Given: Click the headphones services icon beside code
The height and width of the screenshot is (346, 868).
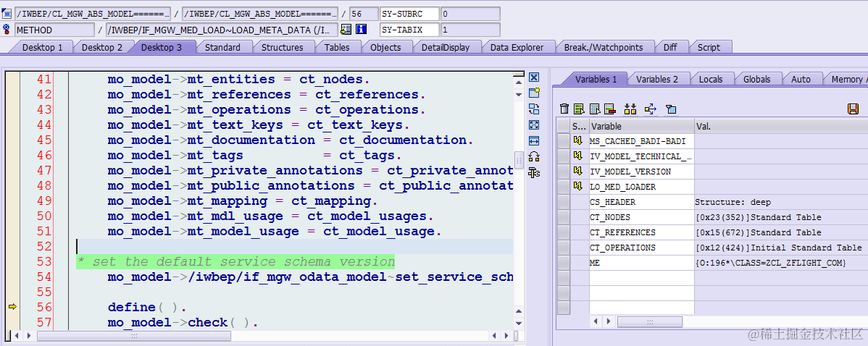Looking at the screenshot, I should 534,157.
